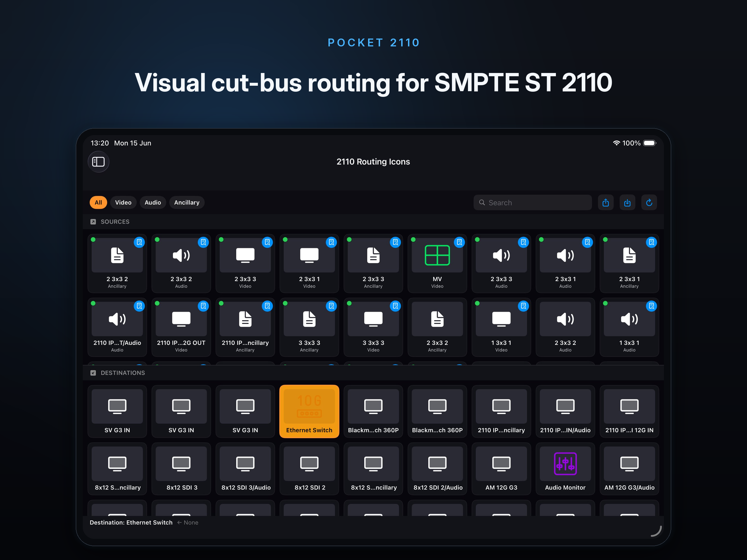This screenshot has height=560, width=747.
Task: Click the 'Destination: Ethernet Switch' status text
Action: click(x=131, y=523)
